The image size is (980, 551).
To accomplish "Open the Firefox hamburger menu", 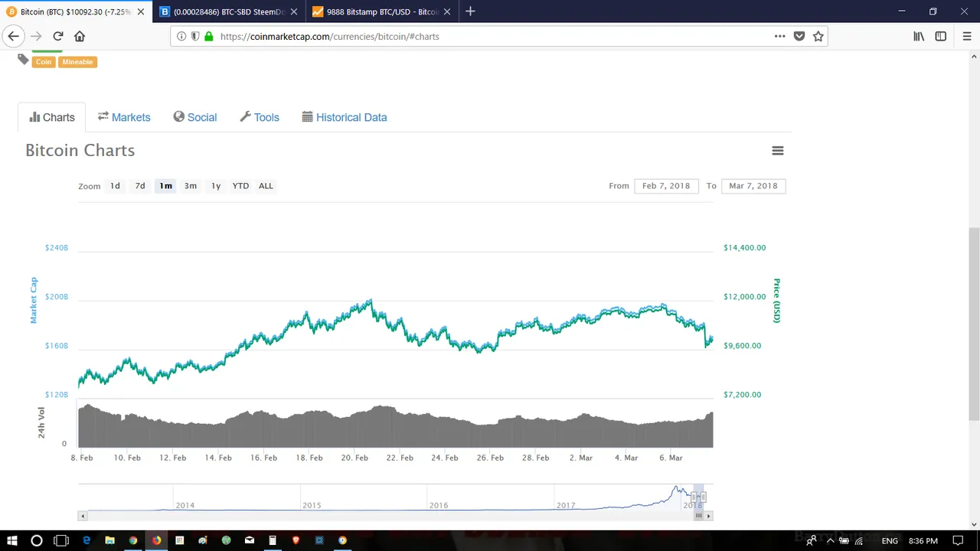I will [967, 36].
